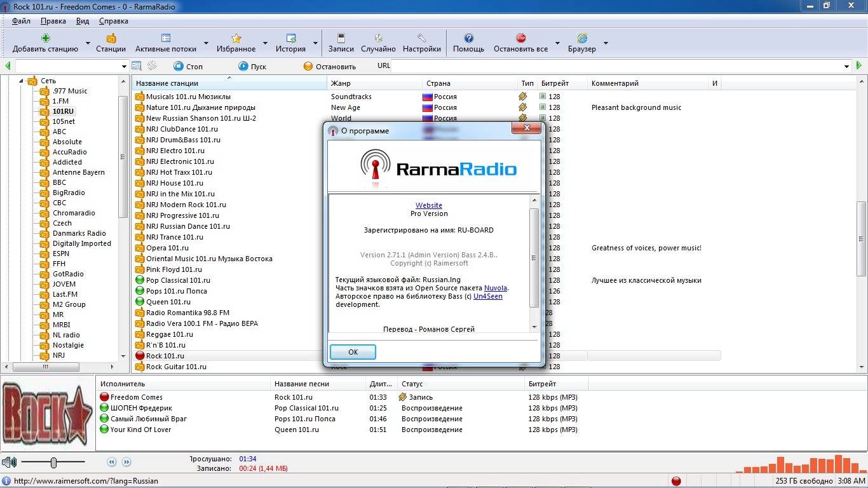868x488 pixels.
Task: Open the История history toolbar icon
Action: [x=291, y=38]
